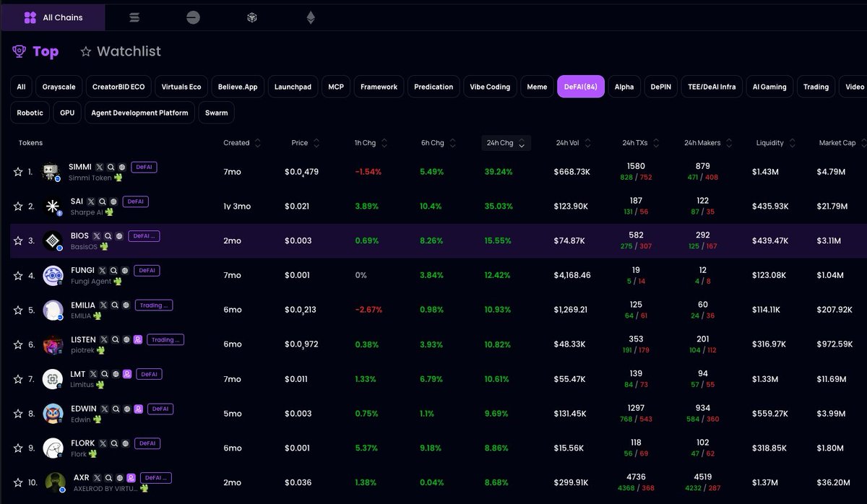The height and width of the screenshot is (504, 867).
Task: Filter by Agent Development Platform
Action: coord(139,113)
